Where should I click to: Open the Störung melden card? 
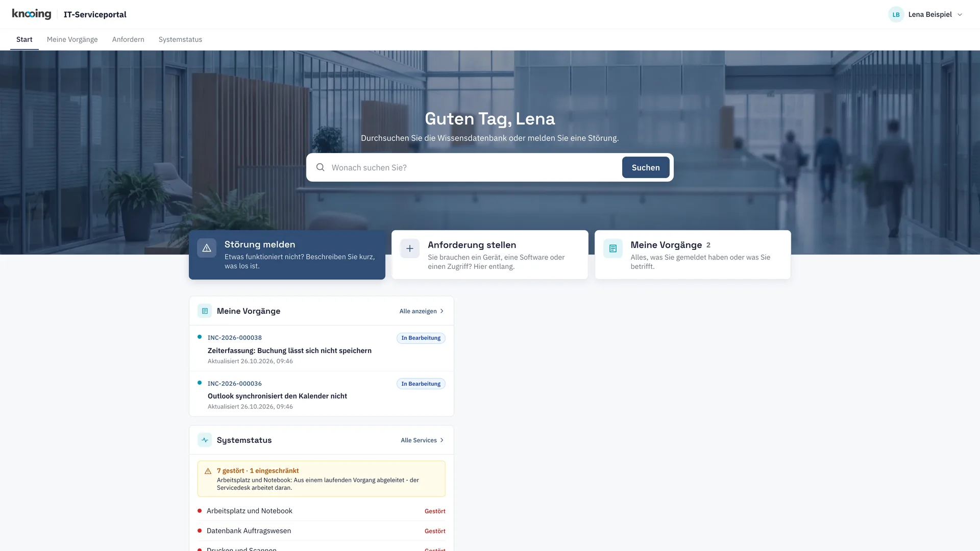(287, 255)
